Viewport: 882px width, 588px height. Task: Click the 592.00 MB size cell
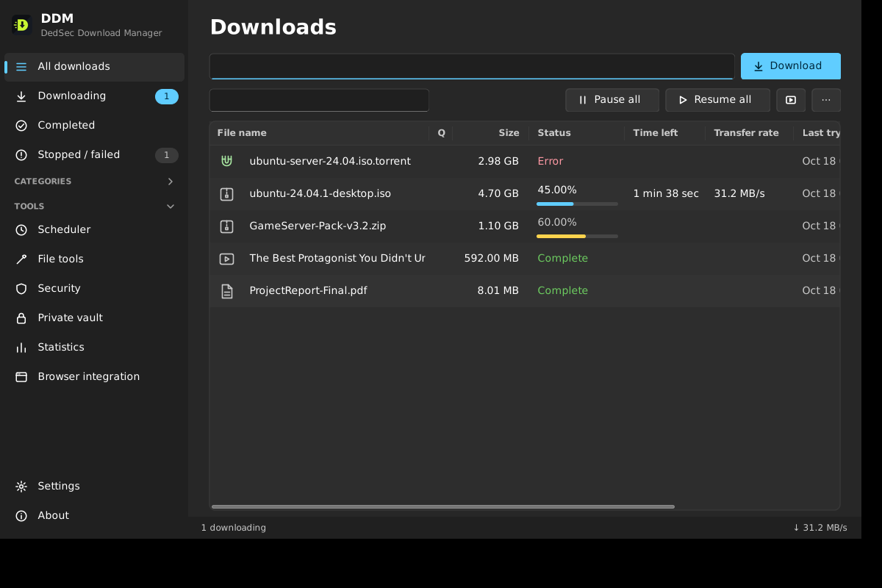pyautogui.click(x=492, y=258)
